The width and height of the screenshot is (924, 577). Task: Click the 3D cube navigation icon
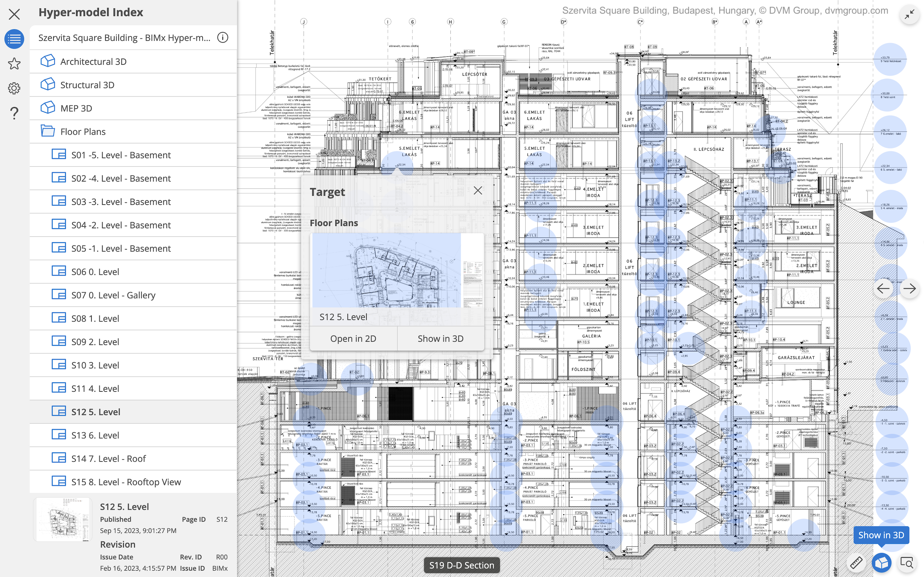(881, 563)
